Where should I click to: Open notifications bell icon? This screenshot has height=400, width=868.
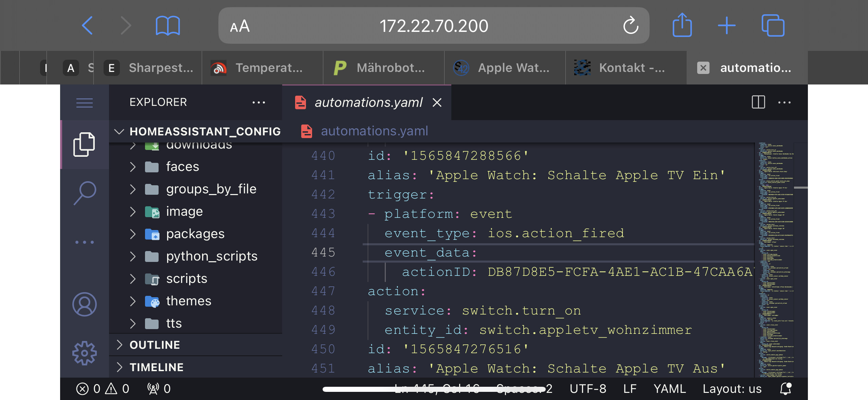[785, 389]
